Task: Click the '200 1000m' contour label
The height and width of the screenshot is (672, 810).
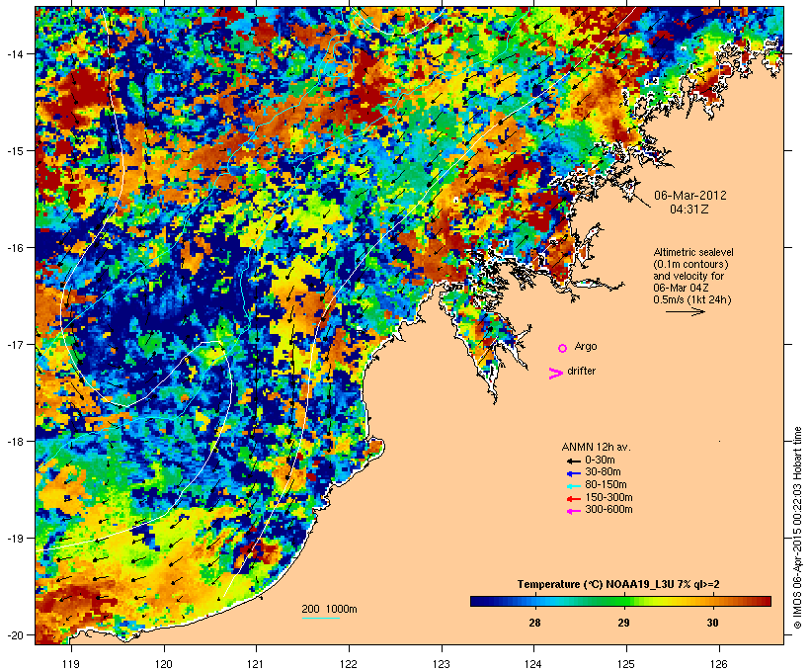Action: [x=329, y=609]
